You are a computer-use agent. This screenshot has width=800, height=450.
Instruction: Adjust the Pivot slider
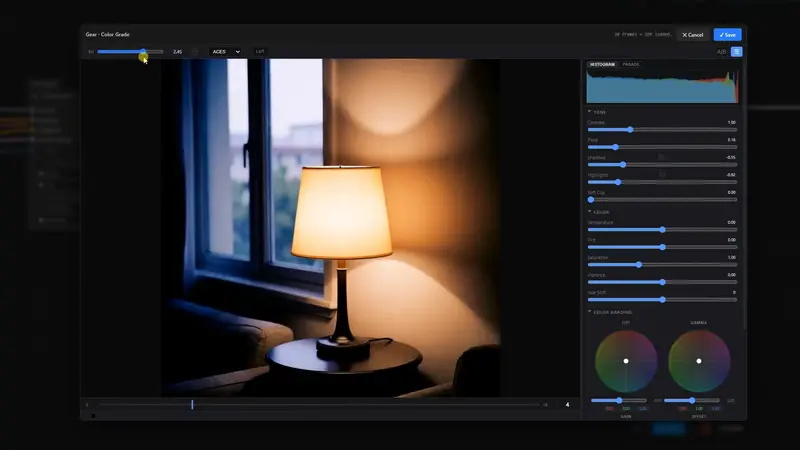click(x=662, y=147)
